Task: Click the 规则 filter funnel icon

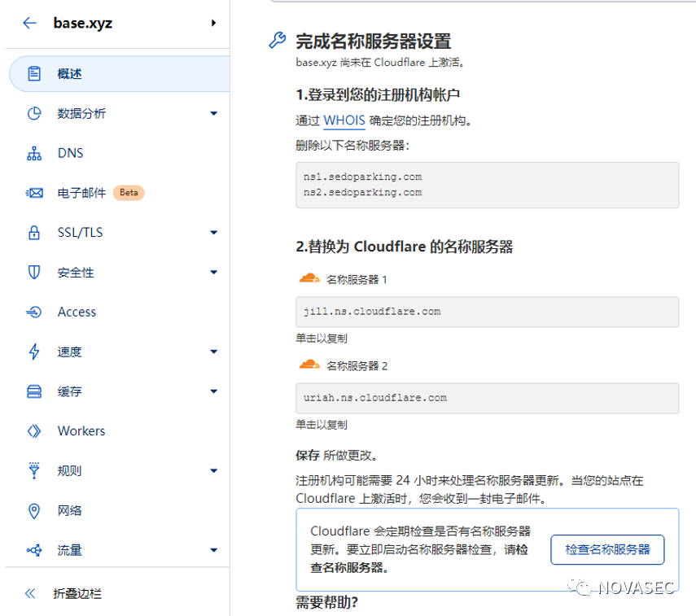Action: pos(34,471)
